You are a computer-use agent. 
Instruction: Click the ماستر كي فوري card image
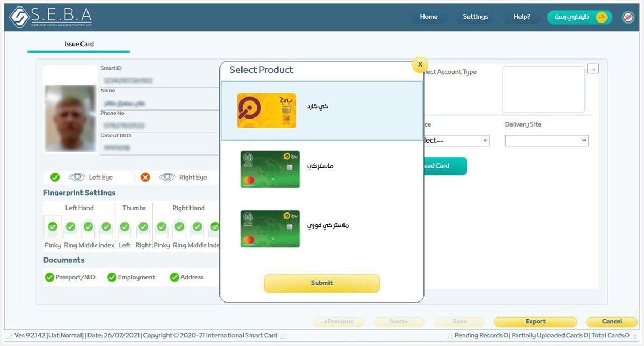270,229
